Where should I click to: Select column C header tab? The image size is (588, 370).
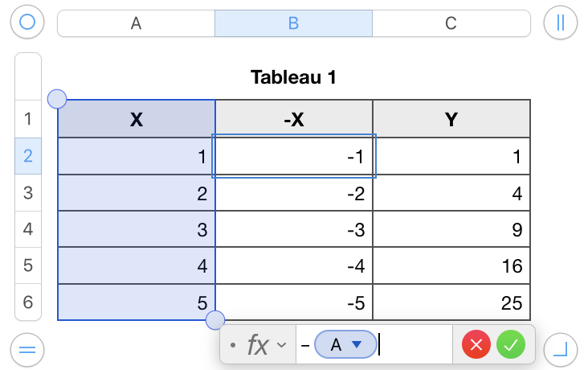(x=451, y=23)
